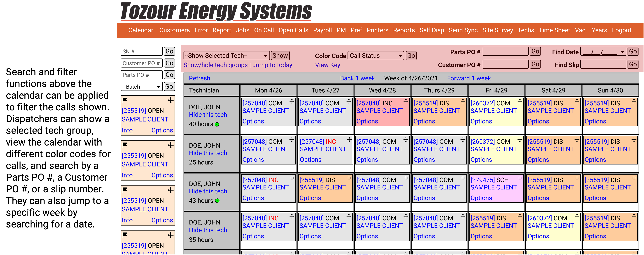The image size is (644, 255).
Task: Click flag icon on first open call card
Action: tap(125, 100)
